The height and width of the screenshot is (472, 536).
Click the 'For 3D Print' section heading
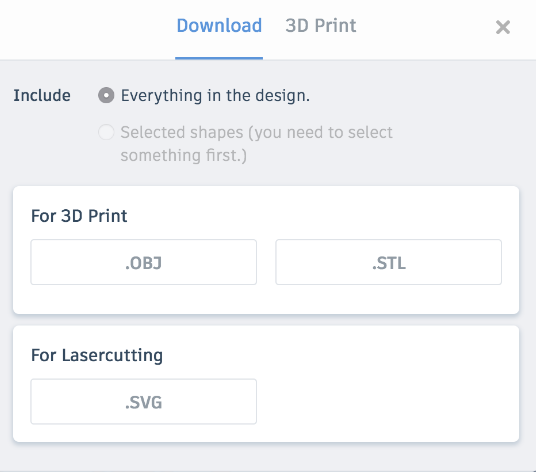79,216
